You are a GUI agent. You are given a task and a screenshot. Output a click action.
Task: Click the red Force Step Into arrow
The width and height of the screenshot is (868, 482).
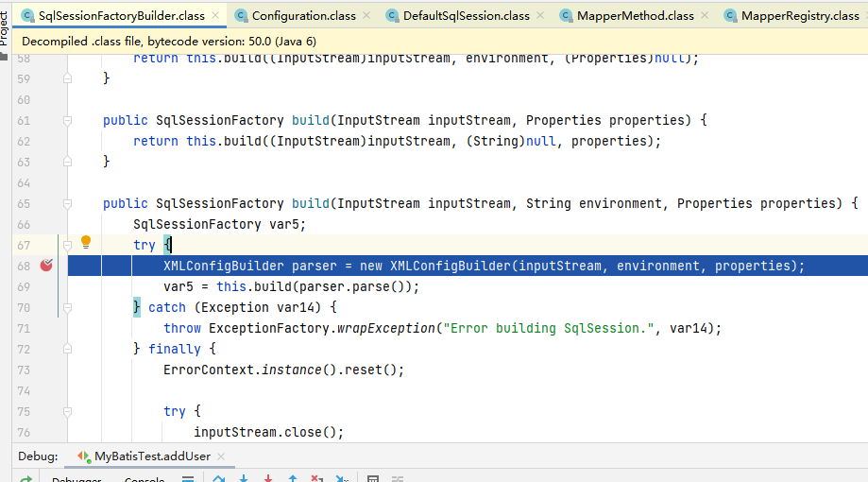tap(268, 478)
